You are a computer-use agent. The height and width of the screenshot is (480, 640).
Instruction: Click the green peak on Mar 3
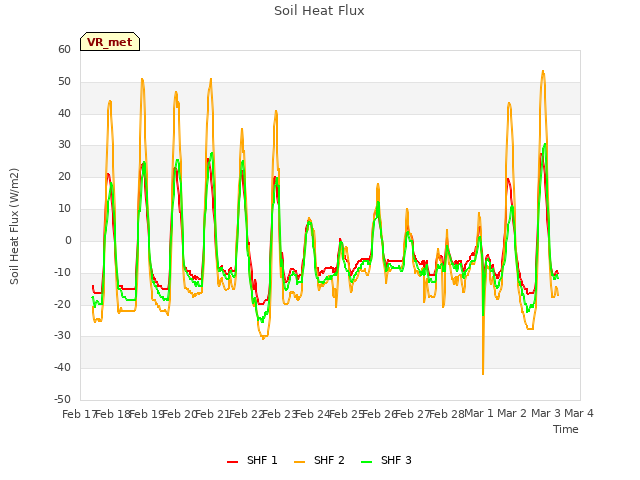coord(545,144)
